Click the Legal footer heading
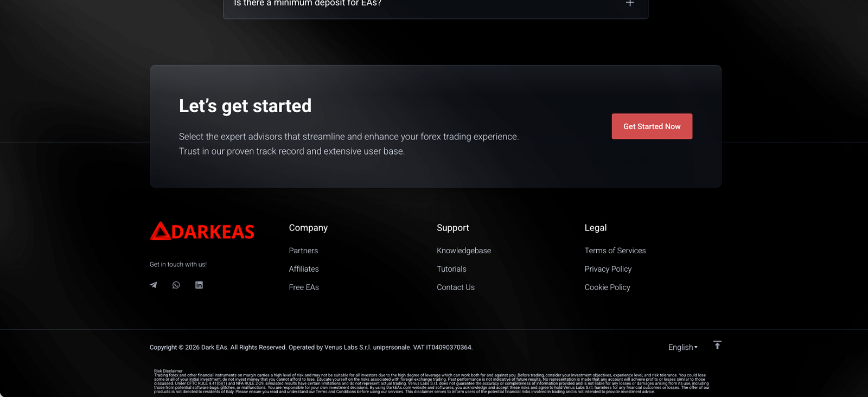 click(596, 228)
